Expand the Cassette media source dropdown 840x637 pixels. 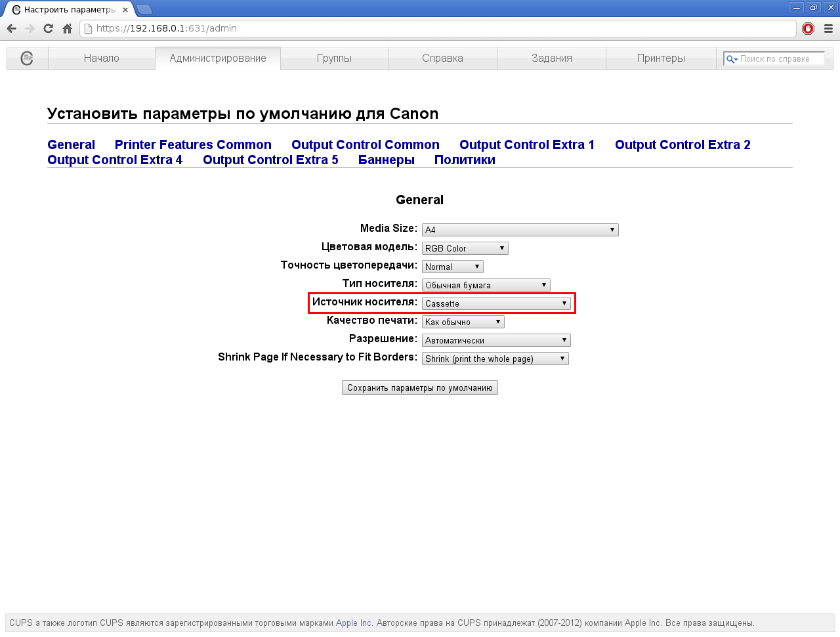click(x=496, y=303)
